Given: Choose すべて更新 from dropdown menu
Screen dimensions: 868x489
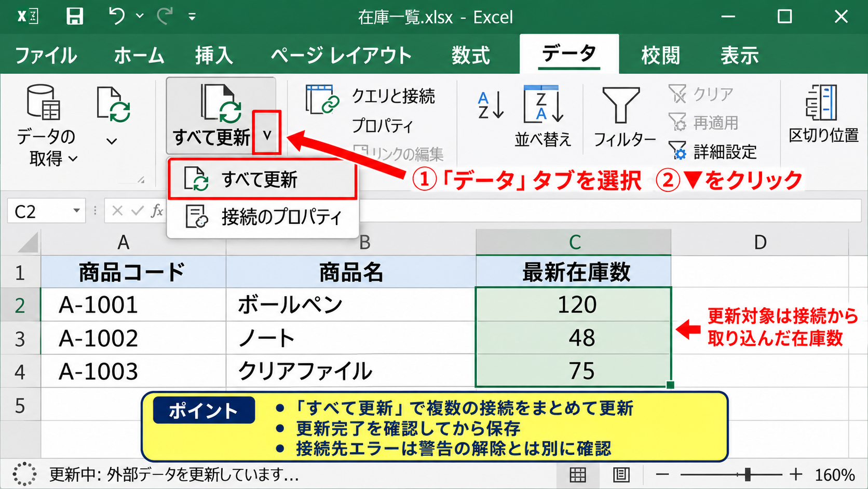Looking at the screenshot, I should pos(263,180).
